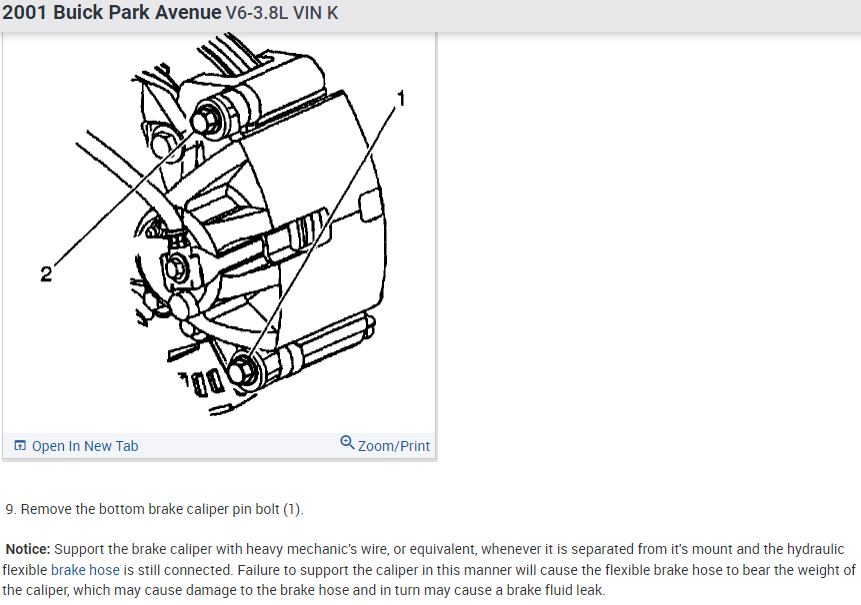Click the 2001 Buick Park Avenue title
861x605 pixels.
click(112, 13)
